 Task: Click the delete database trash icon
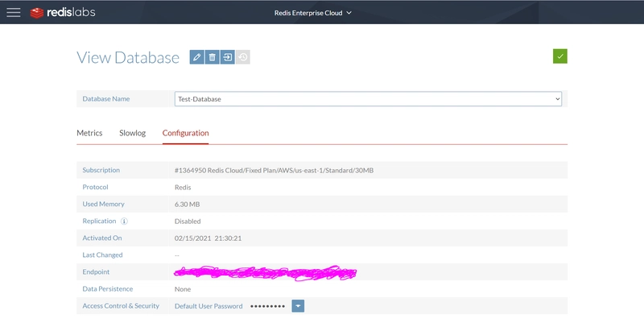pyautogui.click(x=212, y=57)
